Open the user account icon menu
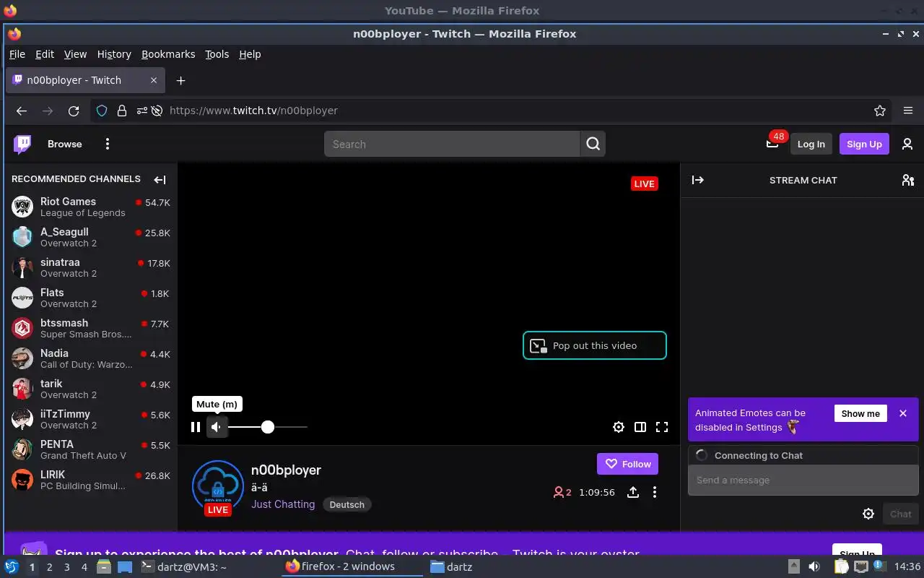 [907, 144]
